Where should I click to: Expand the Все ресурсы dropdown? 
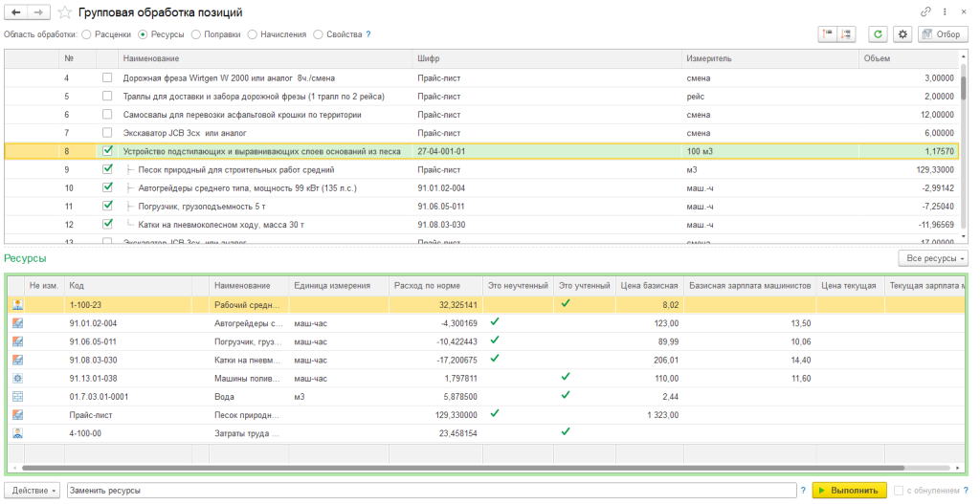[x=934, y=258]
